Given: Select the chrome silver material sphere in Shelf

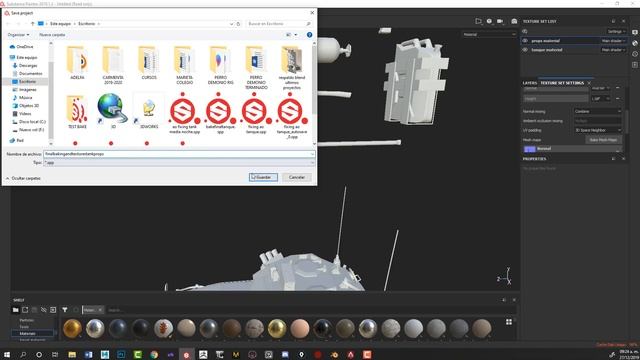Looking at the screenshot, I should (x=95, y=329).
